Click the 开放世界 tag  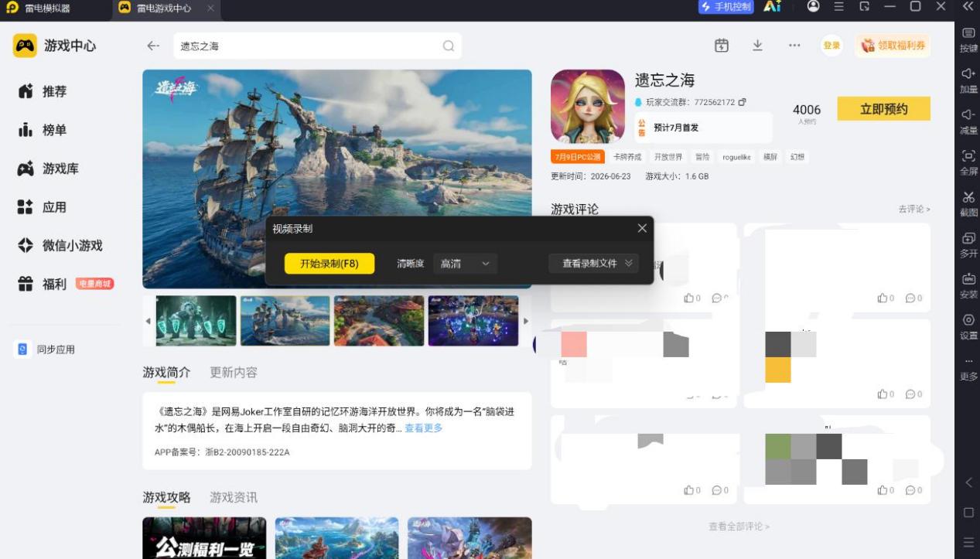pos(668,157)
